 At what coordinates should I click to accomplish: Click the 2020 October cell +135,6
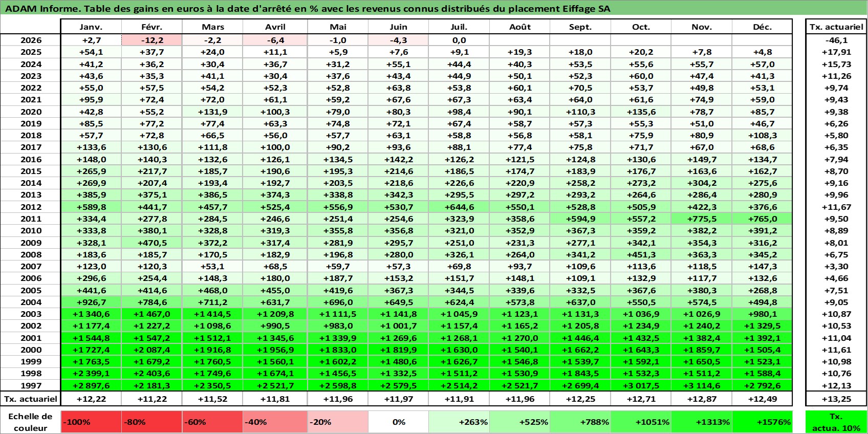(x=641, y=112)
